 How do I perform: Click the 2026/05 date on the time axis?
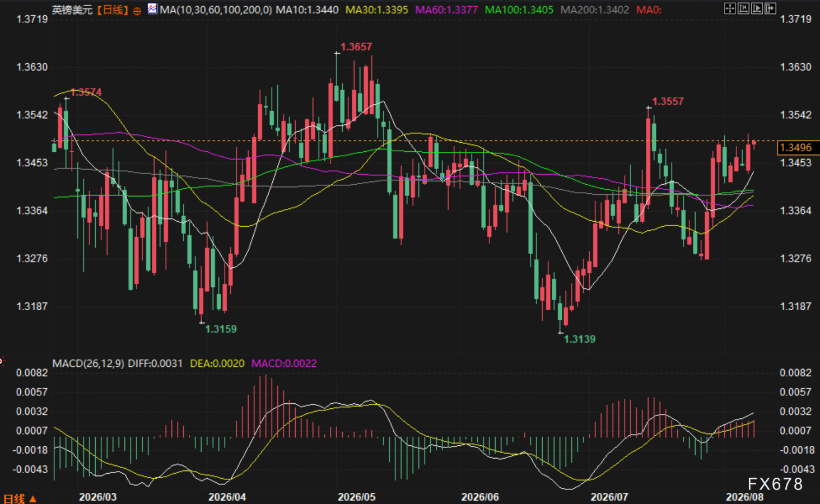357,497
